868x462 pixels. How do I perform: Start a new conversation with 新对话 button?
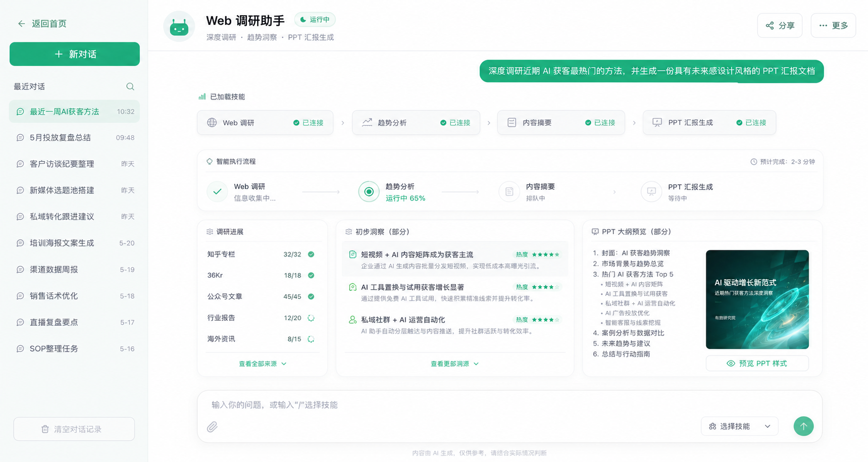click(75, 54)
